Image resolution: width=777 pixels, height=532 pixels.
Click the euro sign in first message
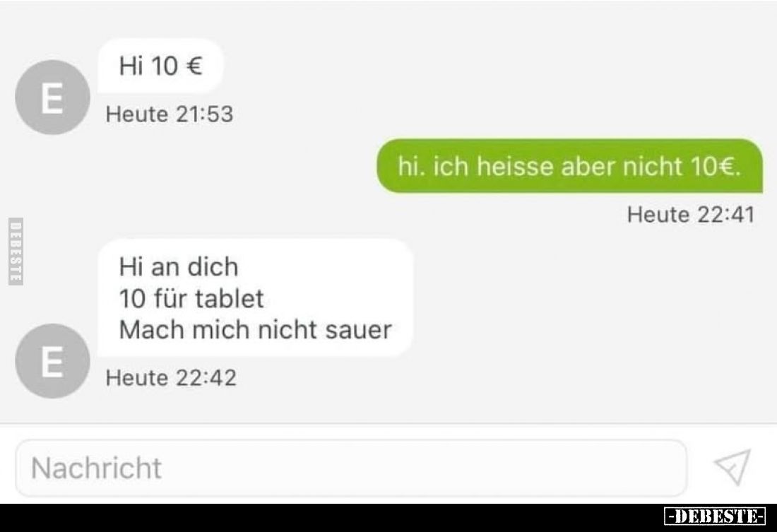coord(194,66)
